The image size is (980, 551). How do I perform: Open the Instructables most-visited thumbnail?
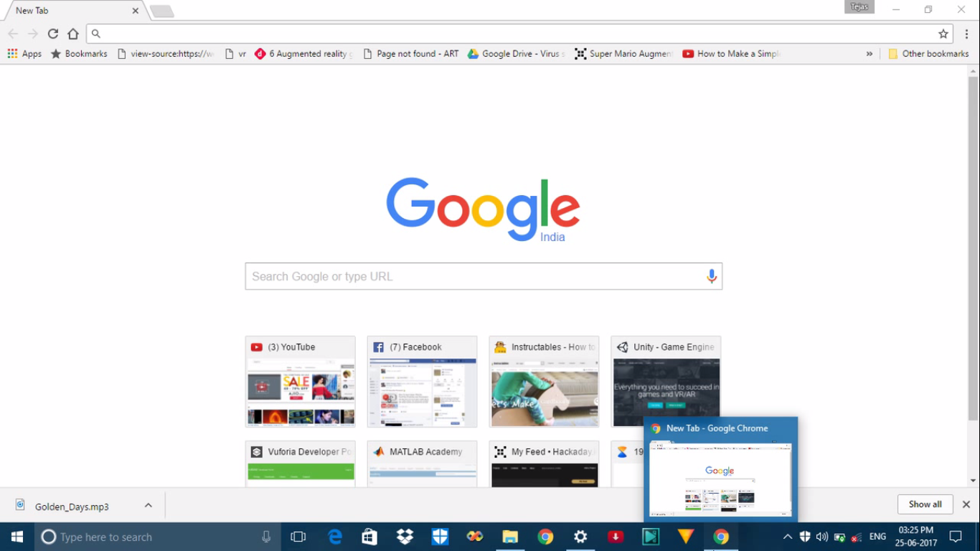tap(544, 382)
